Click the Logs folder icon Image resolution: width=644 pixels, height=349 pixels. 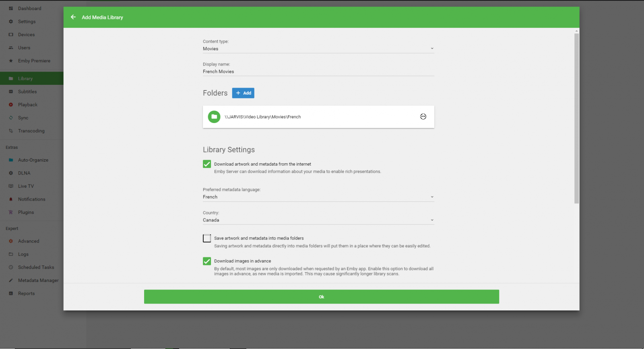point(11,255)
